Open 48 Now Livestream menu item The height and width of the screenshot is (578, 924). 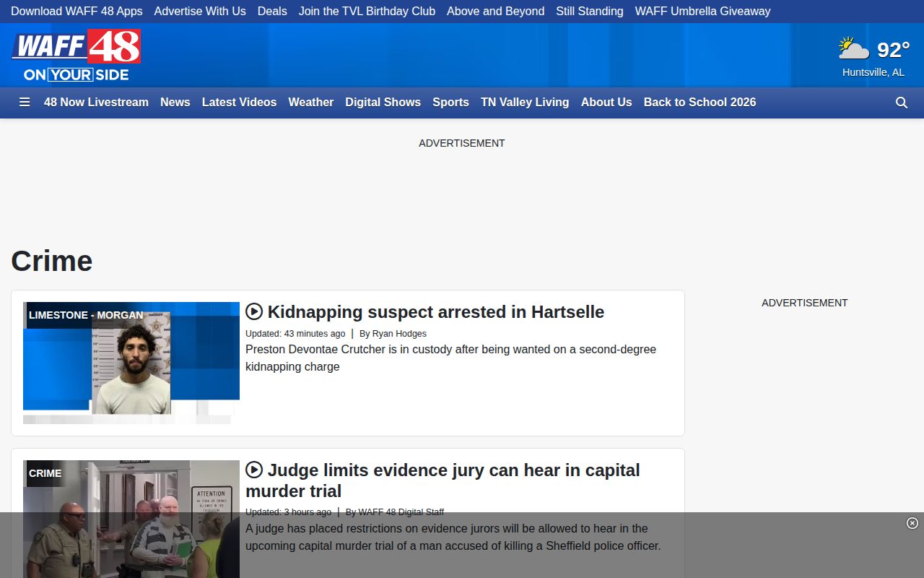pyautogui.click(x=96, y=103)
